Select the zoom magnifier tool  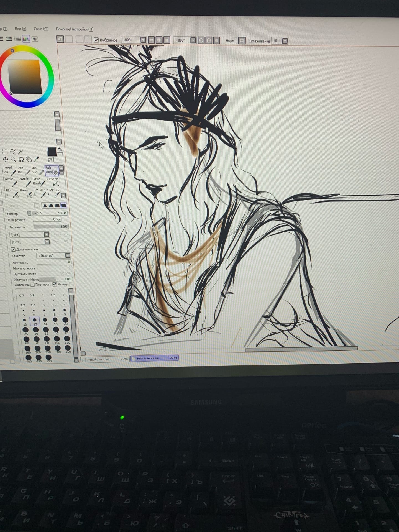(x=13, y=159)
